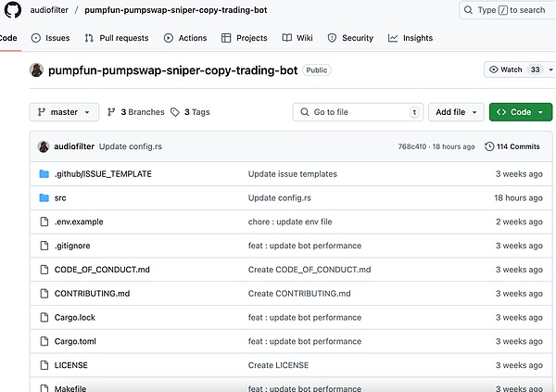This screenshot has width=556, height=392.
Task: Click the top search bar
Action: point(506,10)
